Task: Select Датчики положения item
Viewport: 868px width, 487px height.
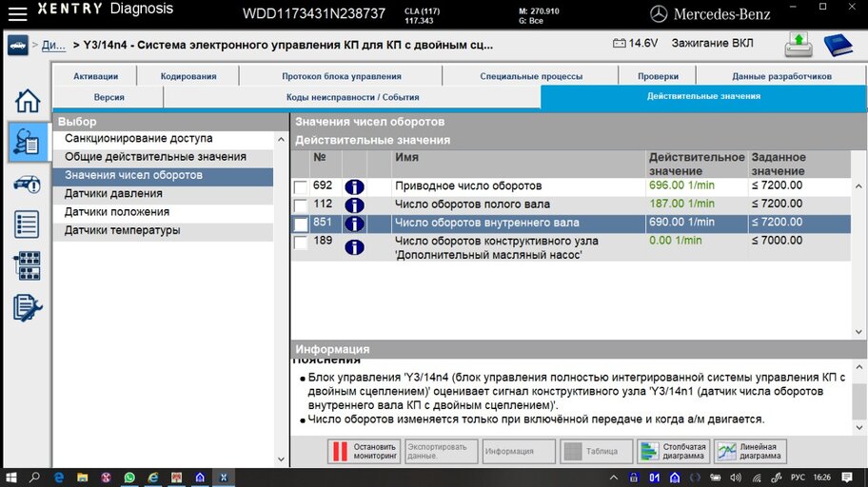Action: pyautogui.click(x=163, y=212)
